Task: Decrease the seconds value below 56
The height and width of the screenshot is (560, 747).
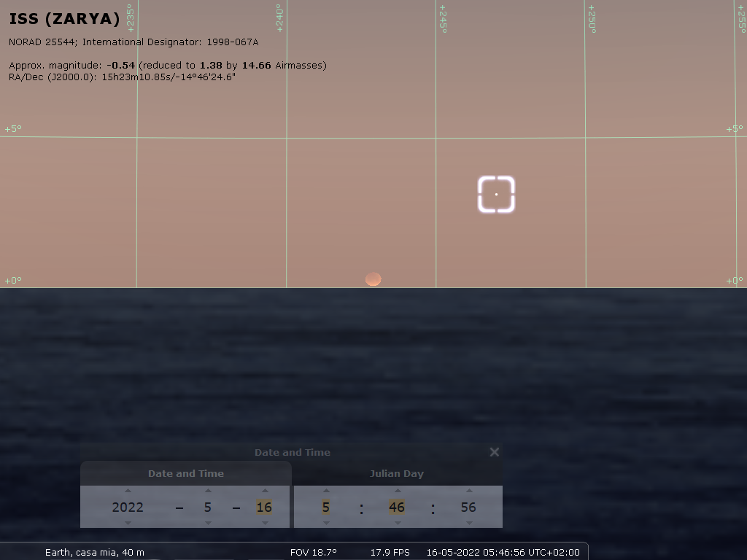Action: [x=469, y=523]
